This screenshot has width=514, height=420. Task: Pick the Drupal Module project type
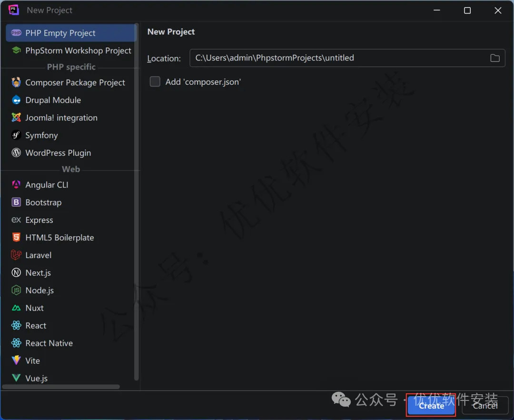pyautogui.click(x=71, y=100)
